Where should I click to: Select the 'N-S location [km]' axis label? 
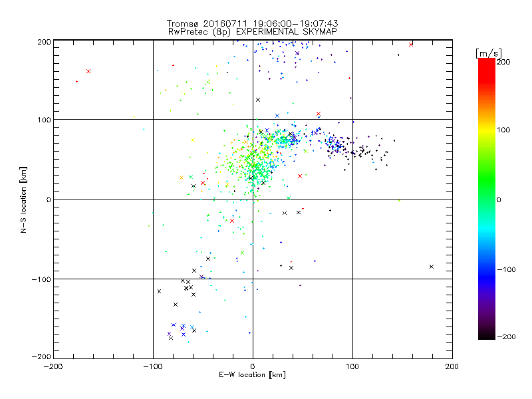(x=23, y=199)
